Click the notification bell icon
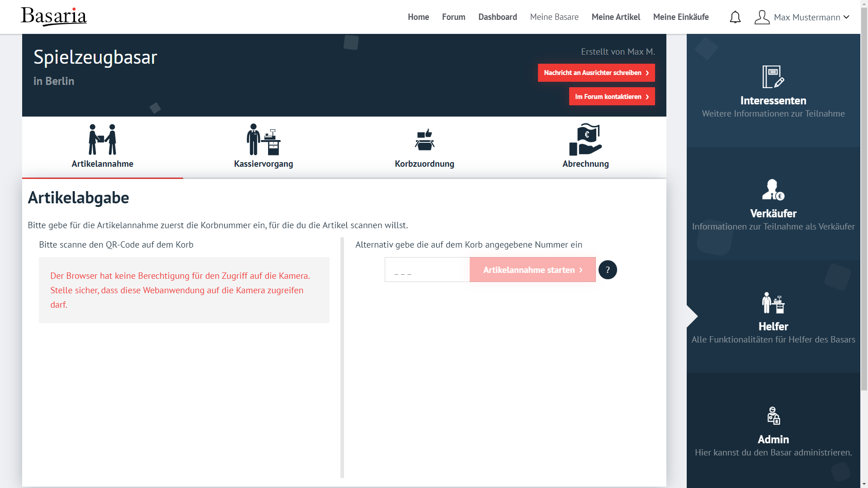Viewport: 868px width, 488px height. tap(735, 17)
